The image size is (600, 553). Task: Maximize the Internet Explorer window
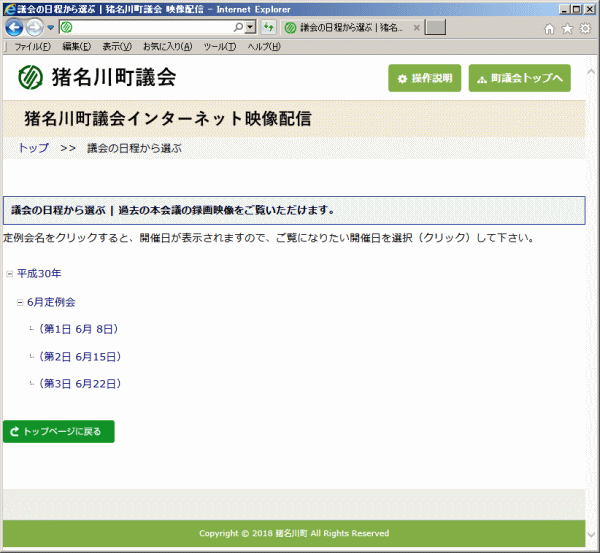coord(577,9)
